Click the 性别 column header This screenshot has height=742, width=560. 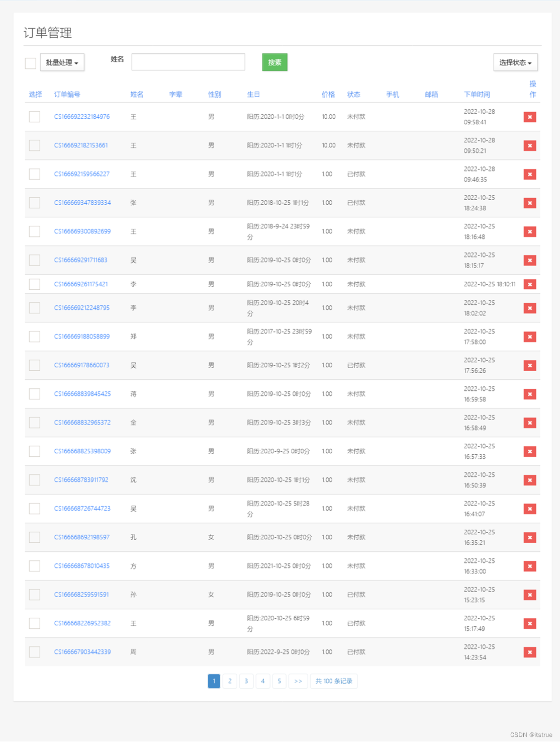pyautogui.click(x=215, y=95)
